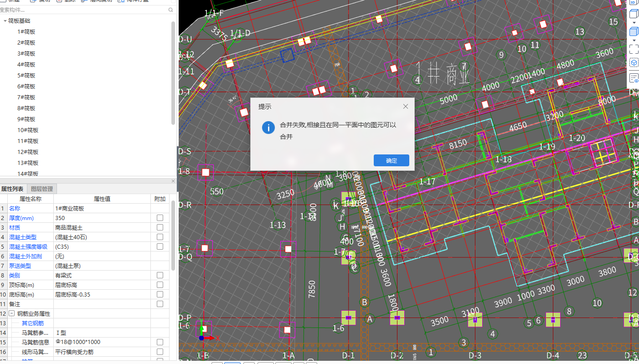Click the 属性值 column header
The image size is (639, 364).
point(102,199)
